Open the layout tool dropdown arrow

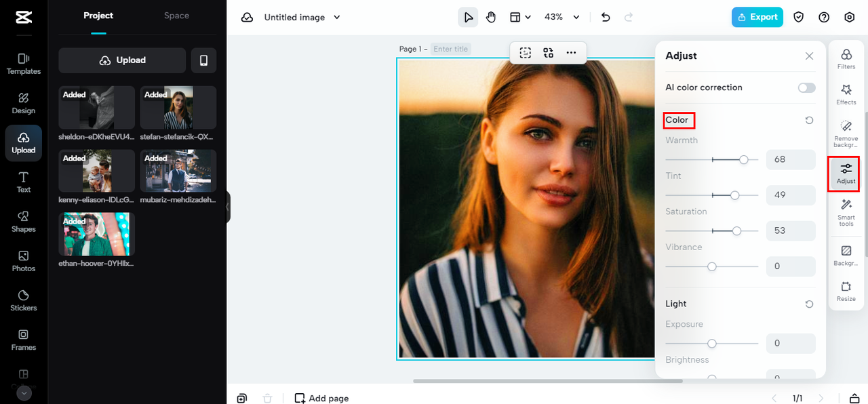pos(528,17)
